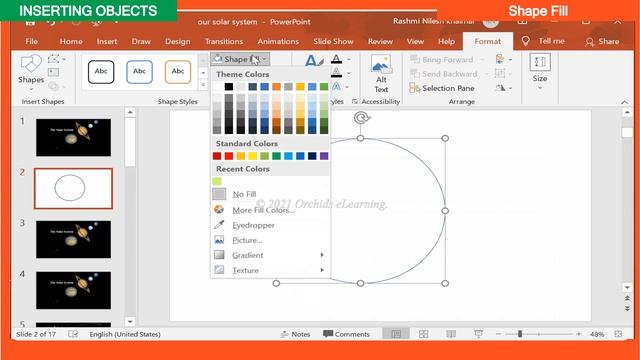Pick the recent light green swatch

[217, 181]
